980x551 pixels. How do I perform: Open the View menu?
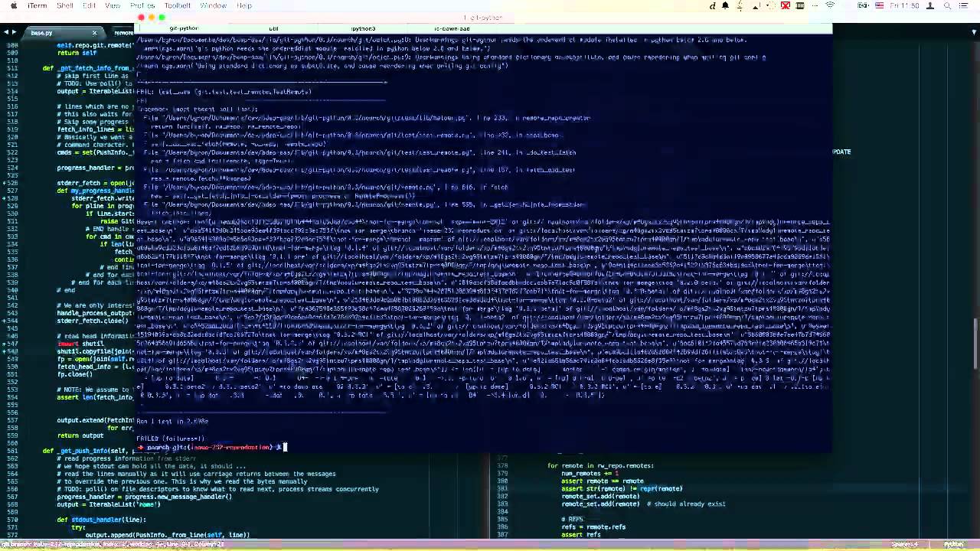113,5
